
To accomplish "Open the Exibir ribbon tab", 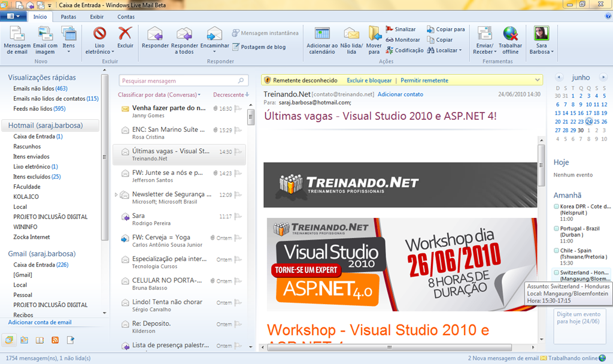I will point(97,17).
